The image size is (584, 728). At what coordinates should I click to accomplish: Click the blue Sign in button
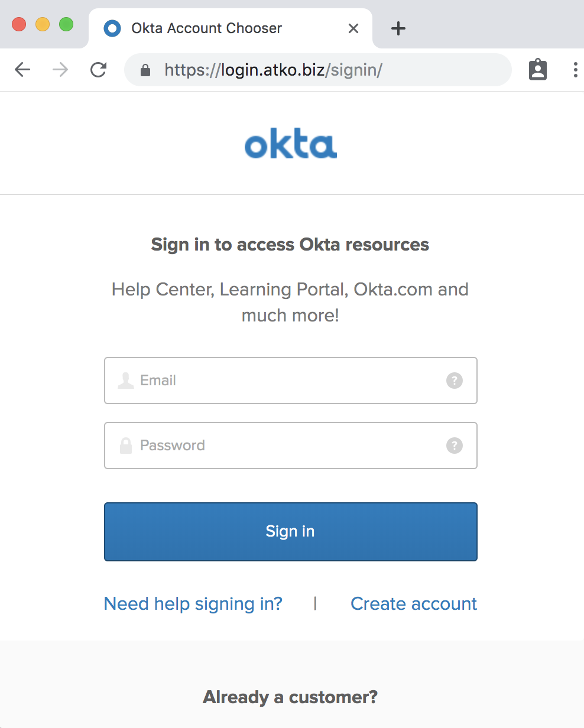[x=290, y=531]
